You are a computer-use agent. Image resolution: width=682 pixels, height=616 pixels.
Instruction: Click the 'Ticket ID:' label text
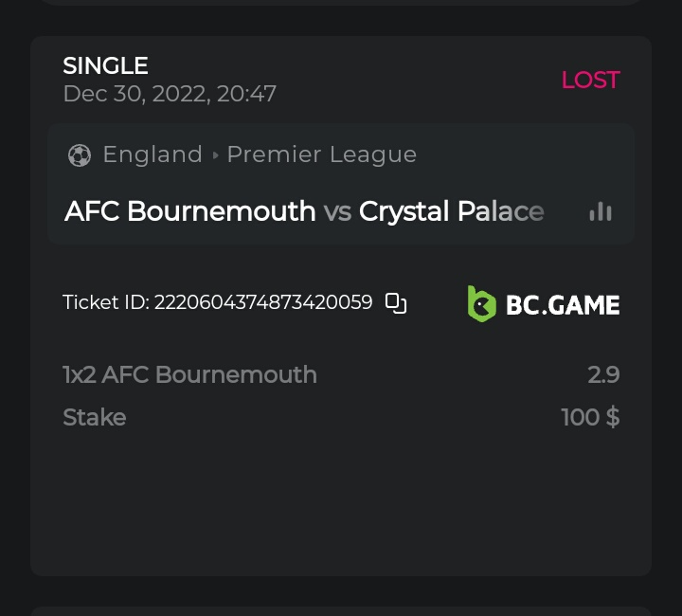(106, 303)
